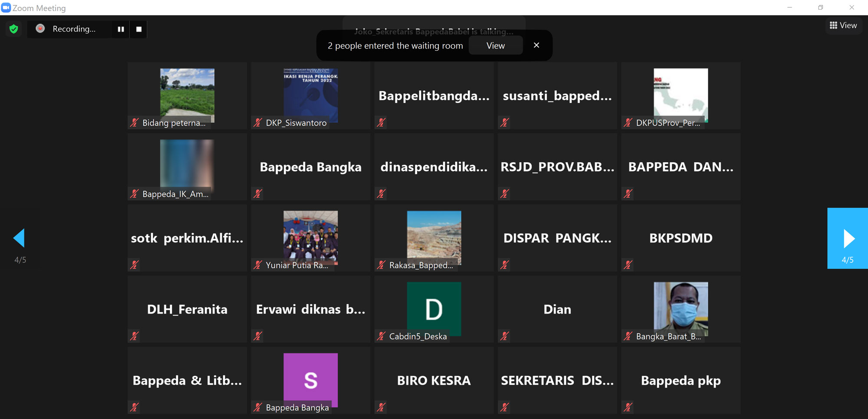View people in the waiting room

[x=495, y=46]
